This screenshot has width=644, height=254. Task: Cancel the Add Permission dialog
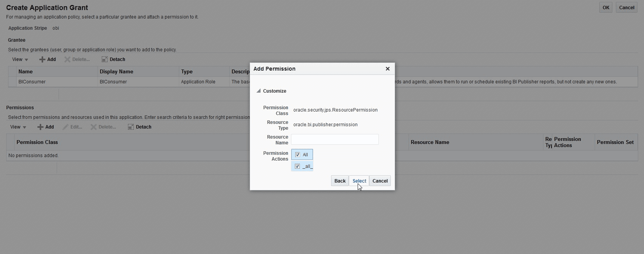pos(380,181)
